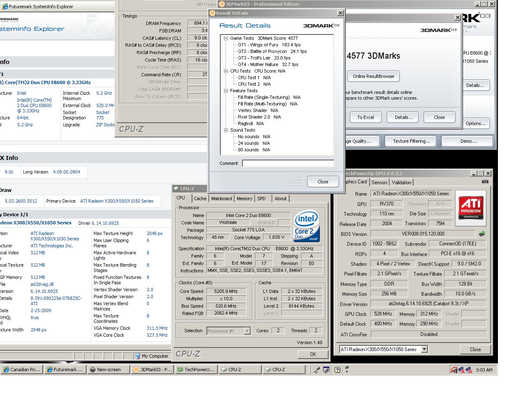The image size is (525, 420).
Task: Switch to the Sensors tab in GPU-Z
Action: pos(379,183)
